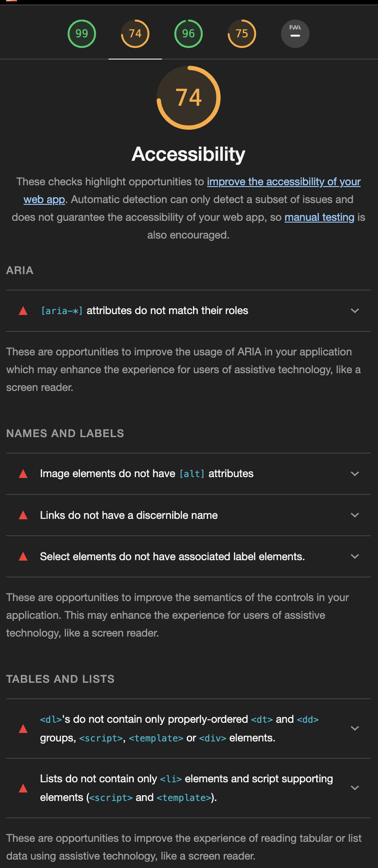Select the Performance score gauge showing 99
Image resolution: width=378 pixels, height=868 pixels.
(x=82, y=34)
